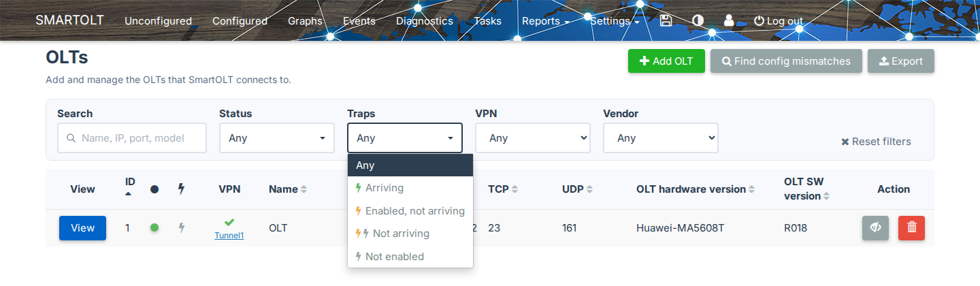The width and height of the screenshot is (980, 286).
Task: Click the save floppy disk icon
Action: [x=666, y=20]
